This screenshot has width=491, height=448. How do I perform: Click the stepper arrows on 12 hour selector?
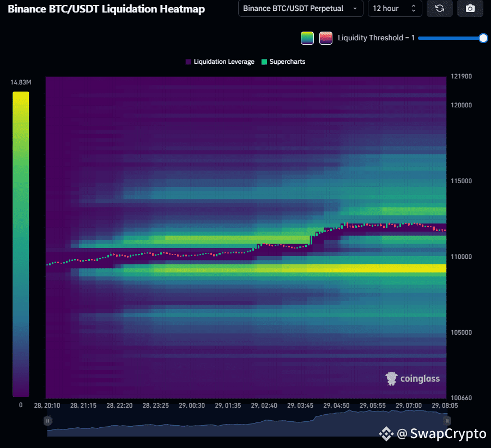pyautogui.click(x=413, y=9)
